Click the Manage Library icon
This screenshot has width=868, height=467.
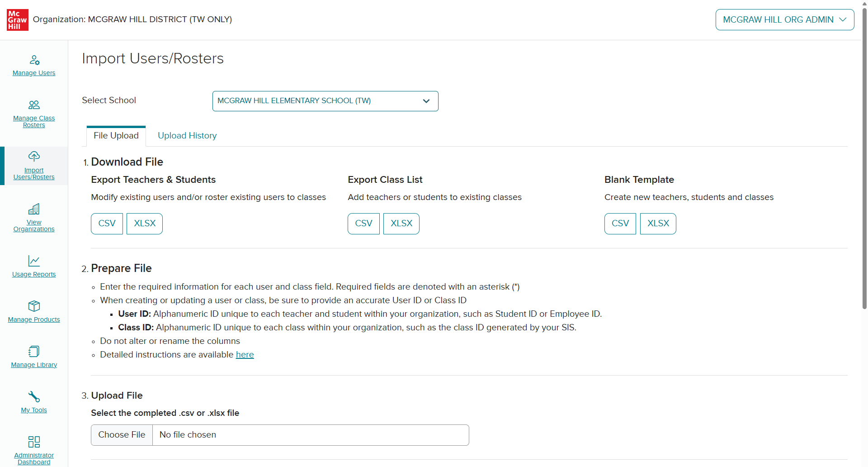tap(34, 351)
